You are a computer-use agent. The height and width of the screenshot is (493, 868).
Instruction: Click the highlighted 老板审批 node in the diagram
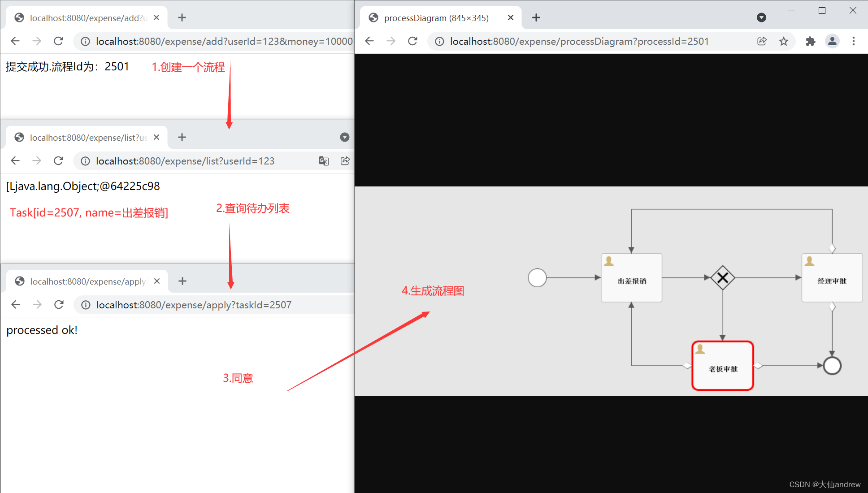722,366
